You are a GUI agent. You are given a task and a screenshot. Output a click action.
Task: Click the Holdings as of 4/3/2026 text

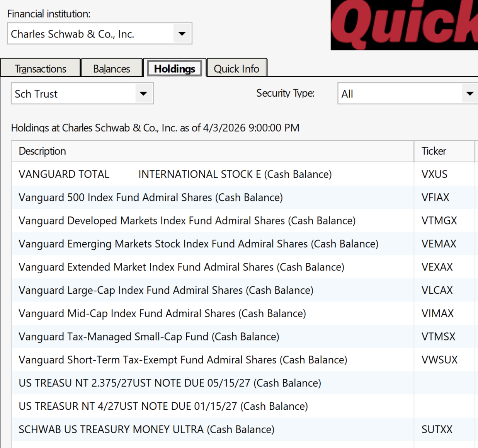click(x=155, y=128)
